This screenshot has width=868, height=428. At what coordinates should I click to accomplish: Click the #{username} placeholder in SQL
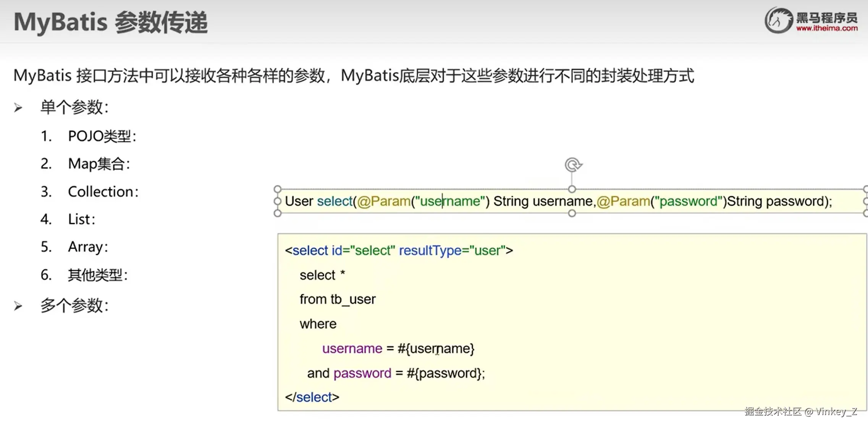(436, 349)
